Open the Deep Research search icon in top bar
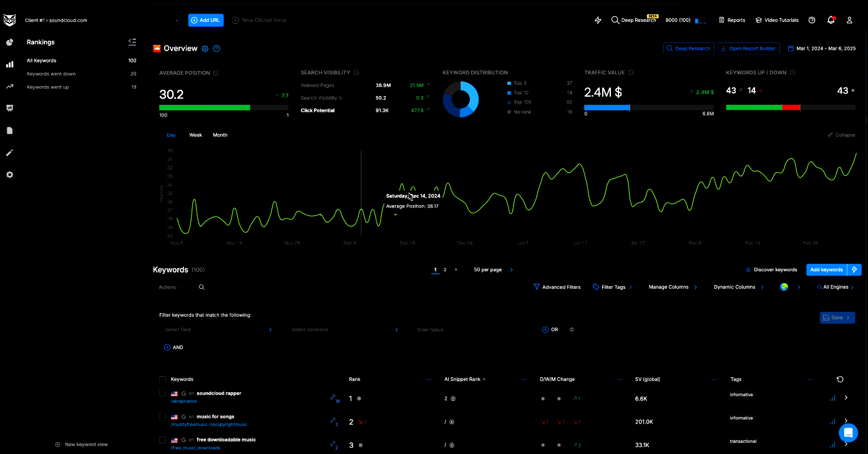Image resolution: width=868 pixels, height=454 pixels. [615, 19]
